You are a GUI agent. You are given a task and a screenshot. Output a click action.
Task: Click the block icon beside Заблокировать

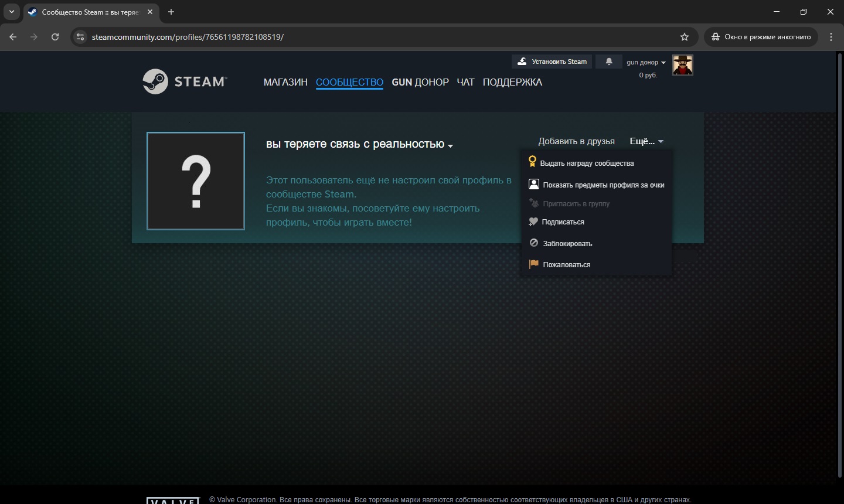click(534, 243)
